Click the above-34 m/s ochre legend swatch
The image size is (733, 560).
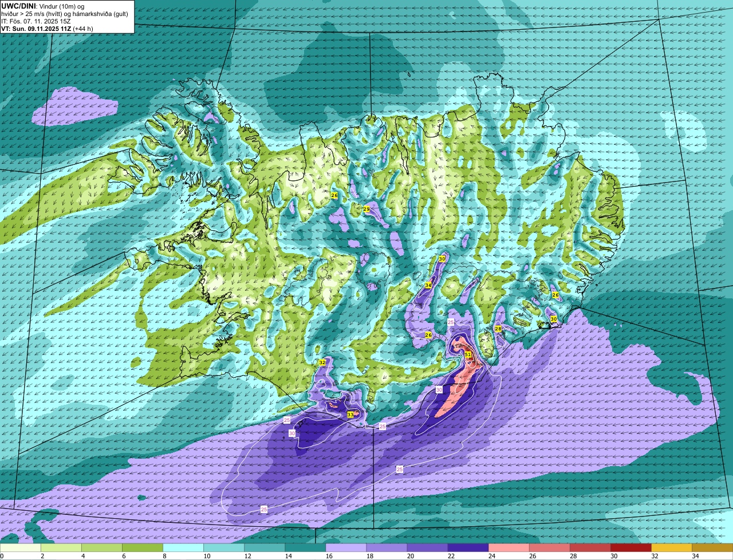712,548
